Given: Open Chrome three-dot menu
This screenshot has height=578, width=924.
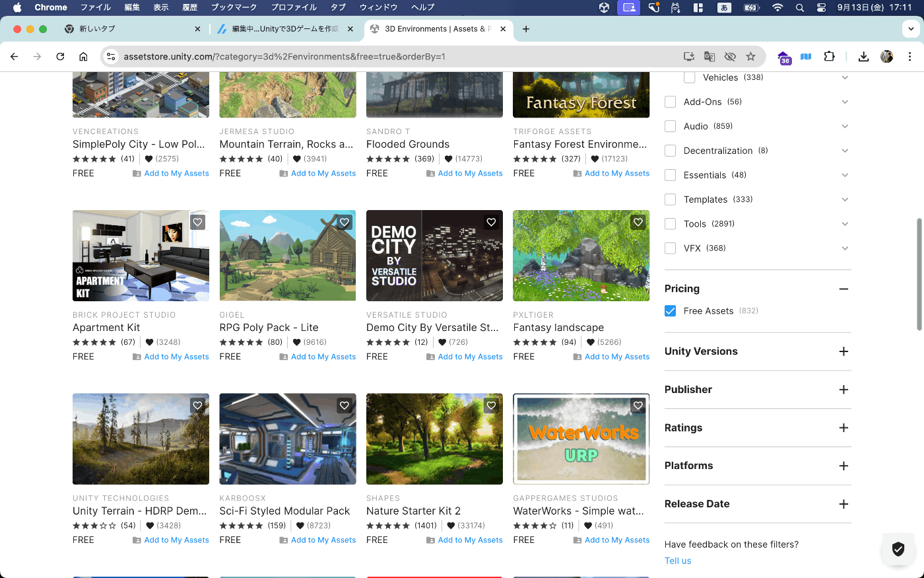Looking at the screenshot, I should (x=909, y=57).
